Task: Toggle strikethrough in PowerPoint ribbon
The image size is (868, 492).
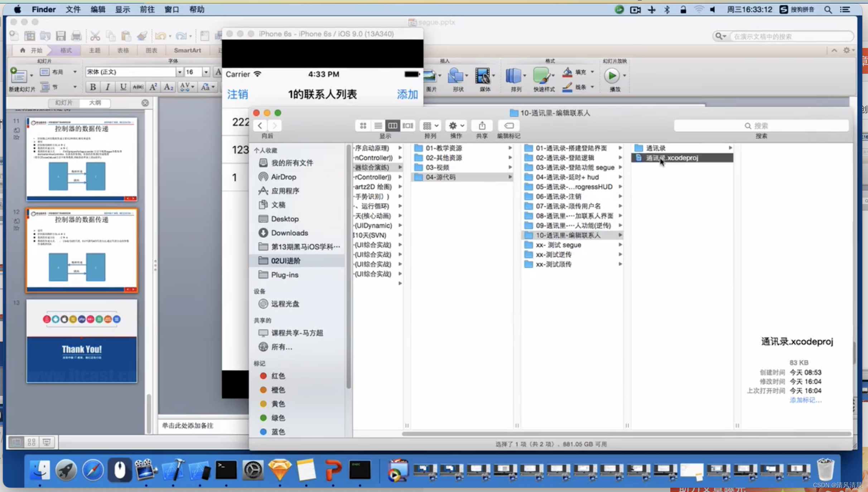Action: pos(138,87)
